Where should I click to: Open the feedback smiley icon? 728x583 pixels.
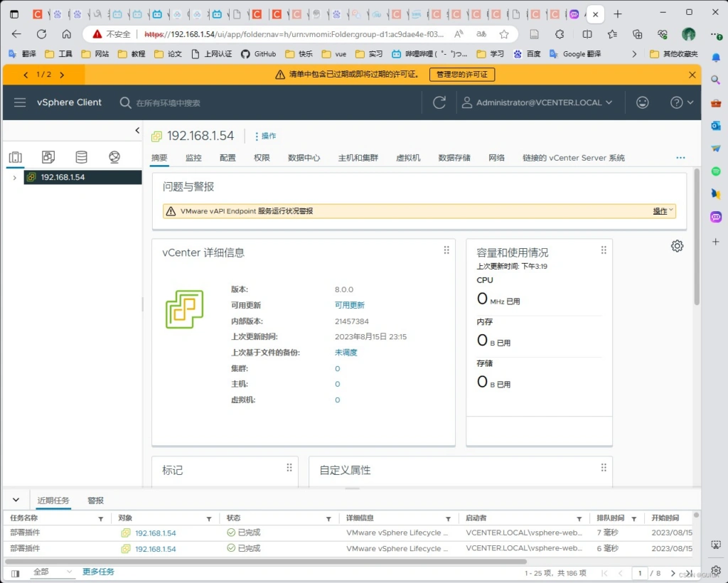642,102
